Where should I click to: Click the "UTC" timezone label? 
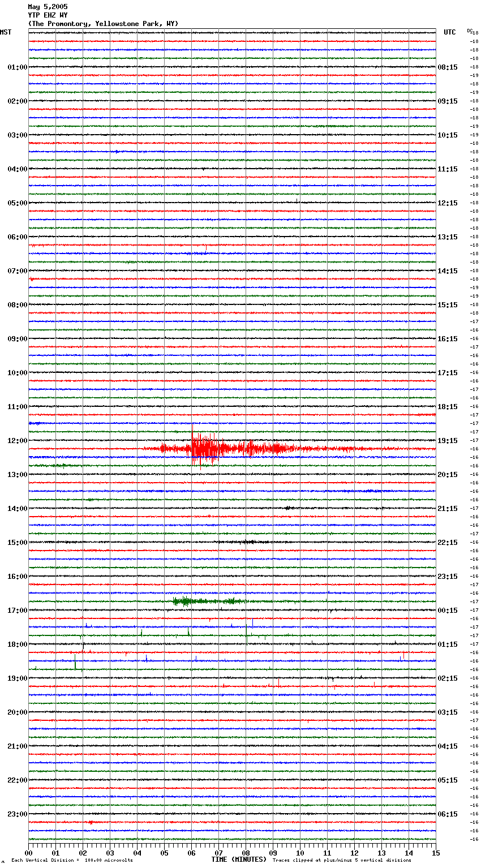click(x=450, y=32)
